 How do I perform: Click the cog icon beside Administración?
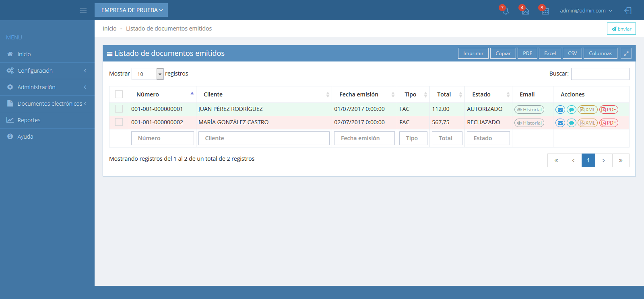(x=10, y=87)
